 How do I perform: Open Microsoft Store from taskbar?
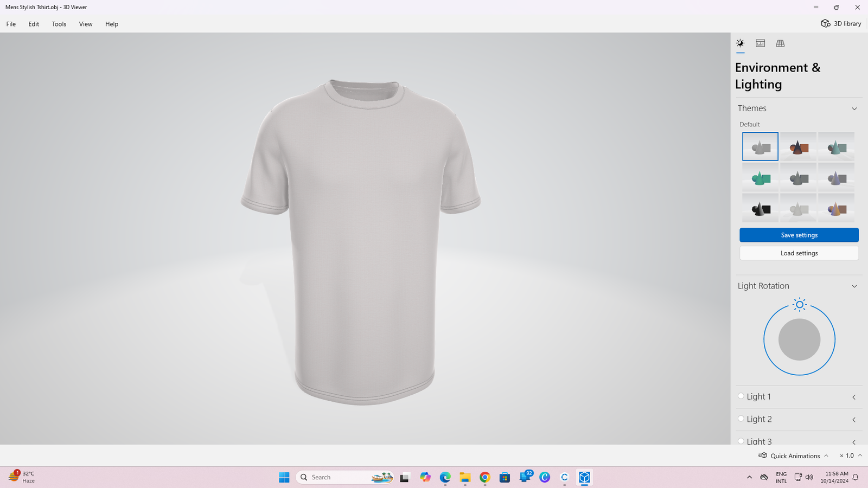pyautogui.click(x=505, y=477)
